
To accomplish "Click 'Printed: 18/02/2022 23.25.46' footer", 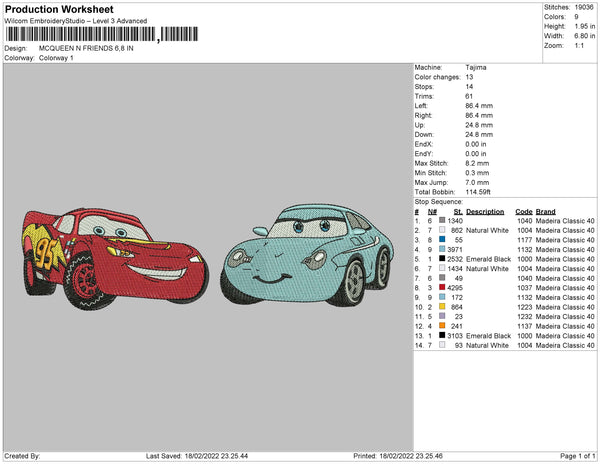I will [x=398, y=456].
